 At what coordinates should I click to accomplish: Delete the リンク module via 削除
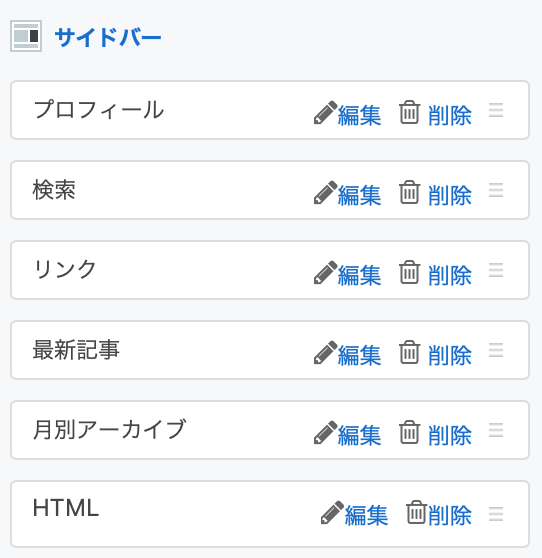(x=450, y=275)
